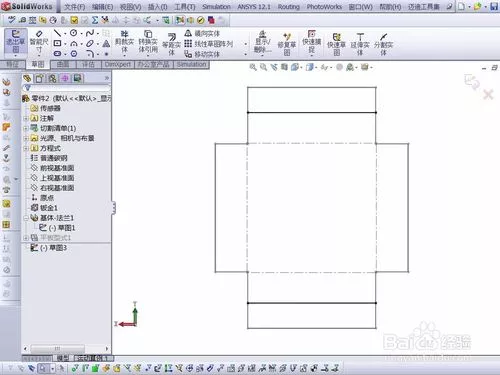
Task: Click 显示/删除 relations tool
Action: [x=263, y=42]
